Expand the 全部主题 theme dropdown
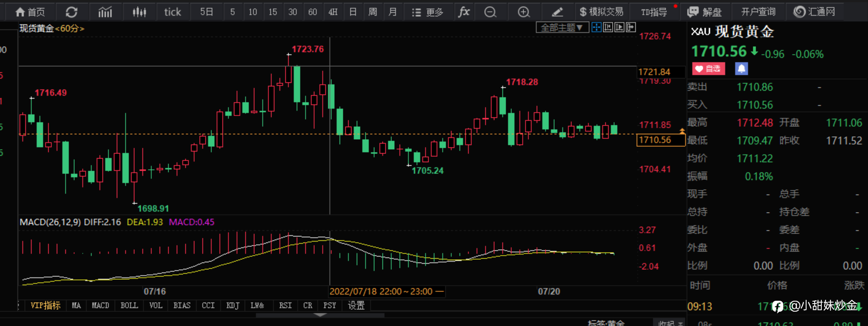 (x=562, y=28)
